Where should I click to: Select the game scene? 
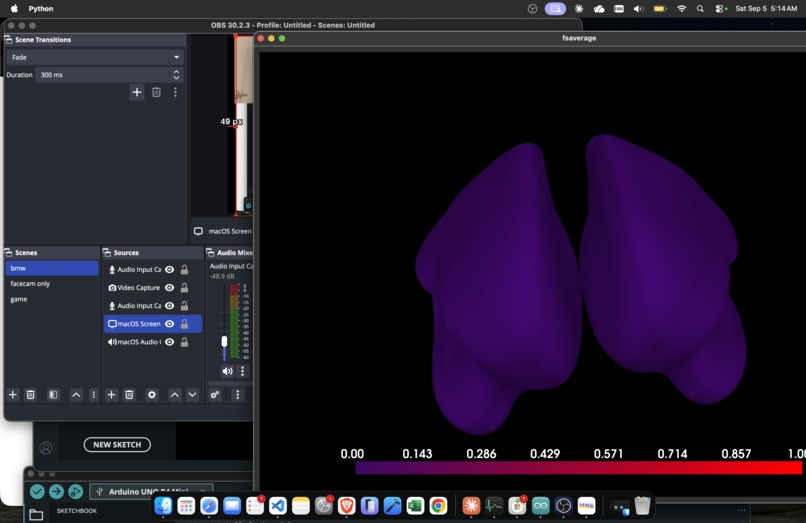52,299
